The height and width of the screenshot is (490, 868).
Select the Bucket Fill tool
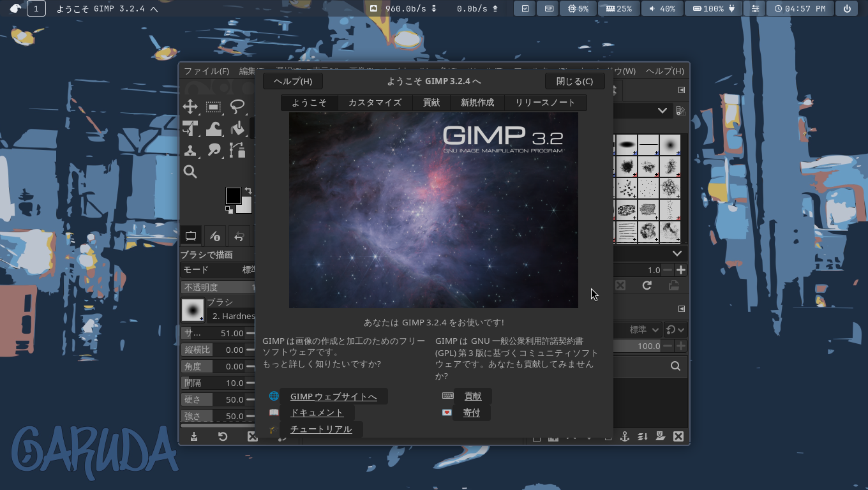click(x=237, y=128)
